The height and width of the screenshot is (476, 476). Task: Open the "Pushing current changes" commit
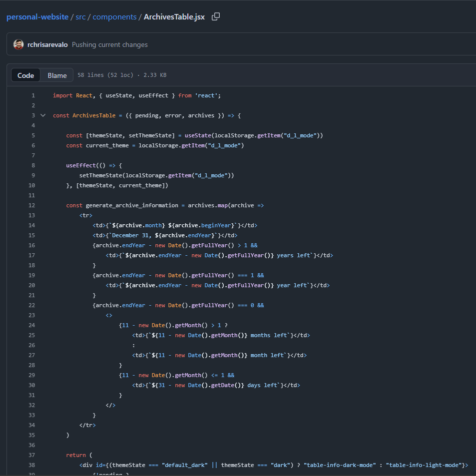pos(110,44)
